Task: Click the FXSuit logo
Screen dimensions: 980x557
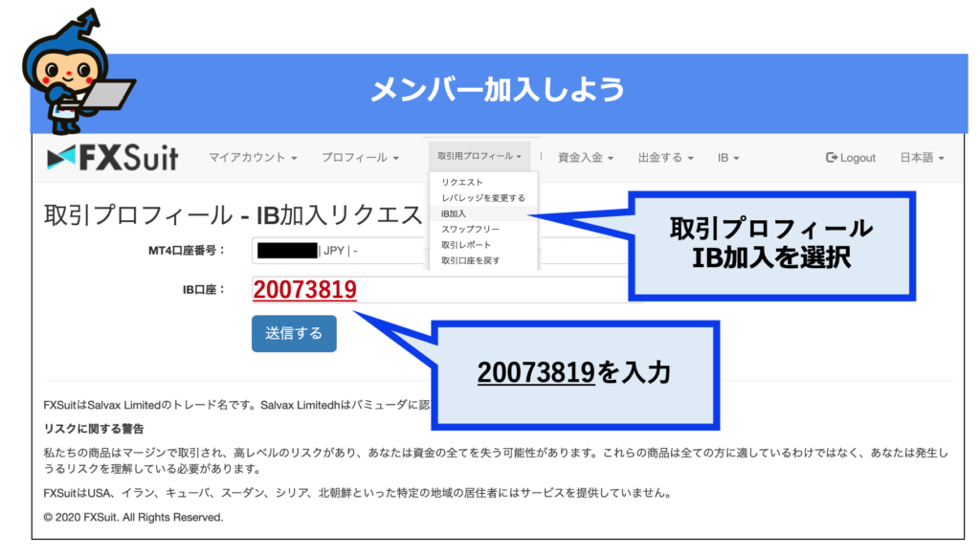Action: (x=113, y=158)
